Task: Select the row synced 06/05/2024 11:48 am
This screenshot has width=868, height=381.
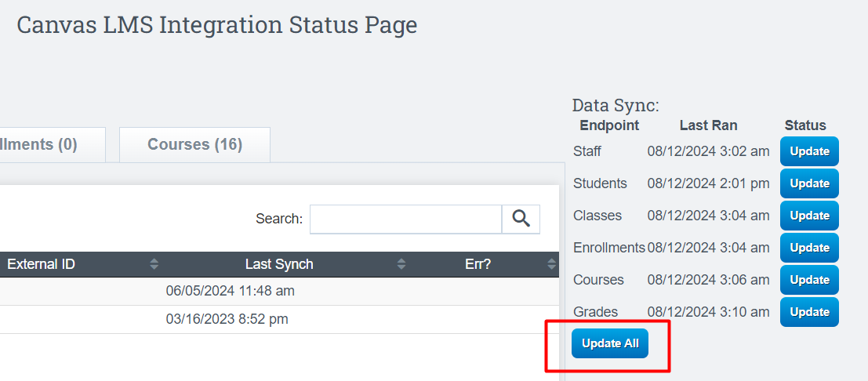Action: [279, 292]
